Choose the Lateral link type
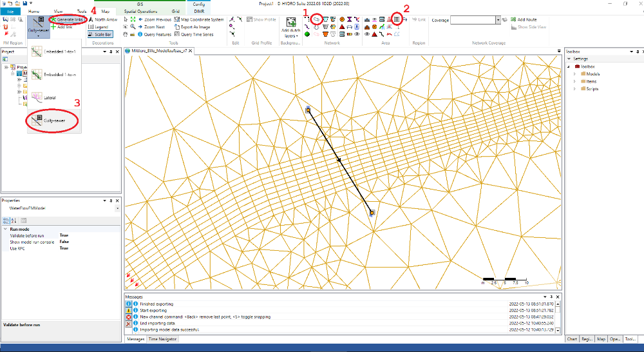Viewport: 644px width, 352px height. point(54,98)
